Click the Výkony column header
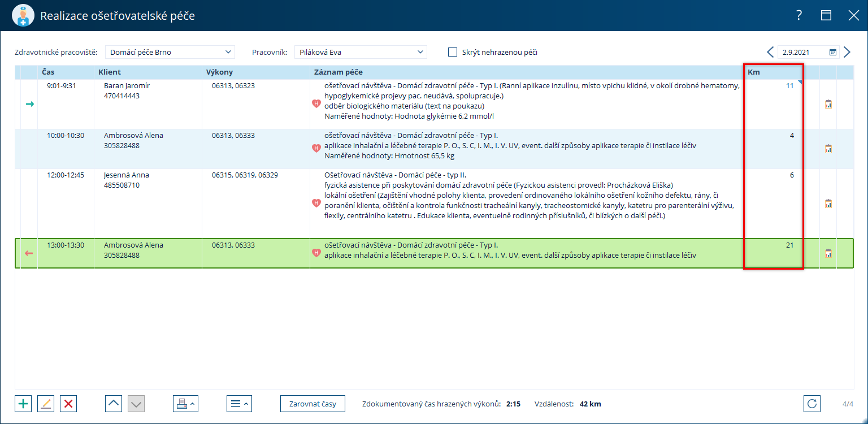Viewport: 868px width, 424px height. coord(256,72)
